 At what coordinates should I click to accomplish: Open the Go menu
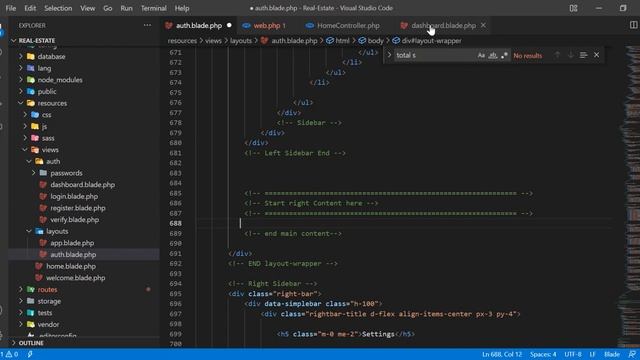click(x=107, y=8)
